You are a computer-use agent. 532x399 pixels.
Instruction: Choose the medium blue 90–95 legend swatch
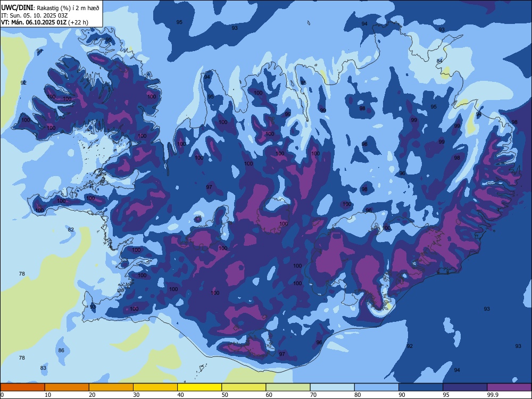421,387
